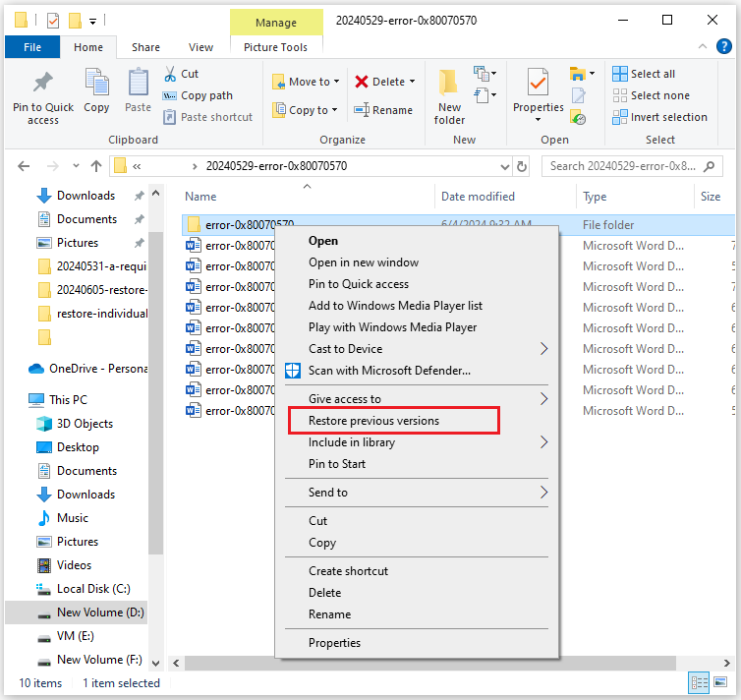
Task: Expand the address bar history dropdown
Action: (x=505, y=166)
